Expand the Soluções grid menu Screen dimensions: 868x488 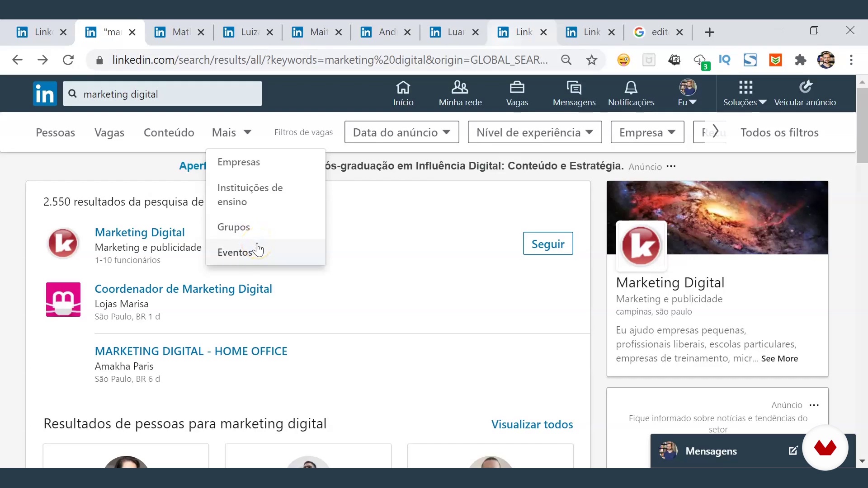pyautogui.click(x=745, y=94)
